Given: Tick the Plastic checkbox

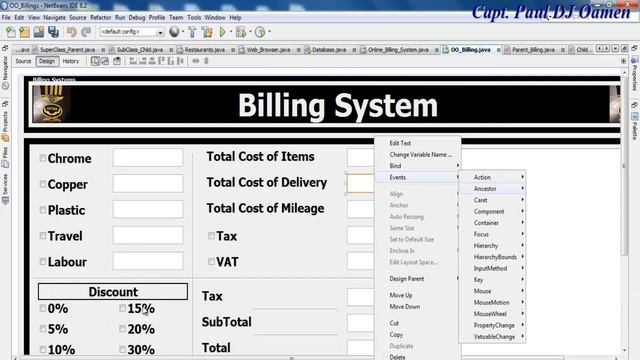Looking at the screenshot, I should point(42,210).
